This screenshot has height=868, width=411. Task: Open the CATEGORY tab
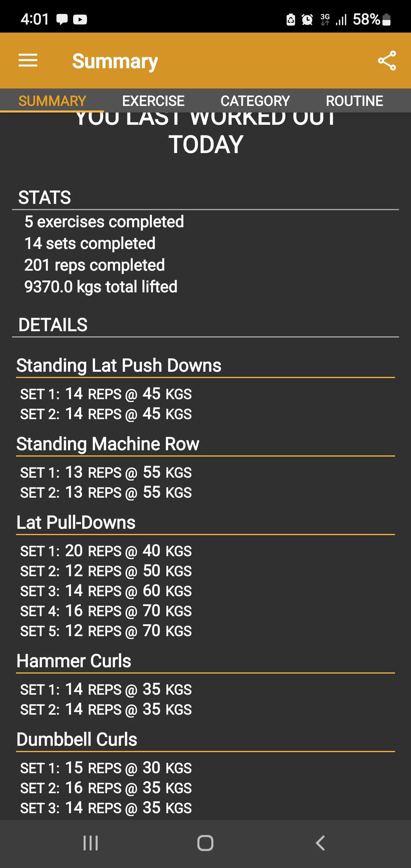[x=255, y=101]
